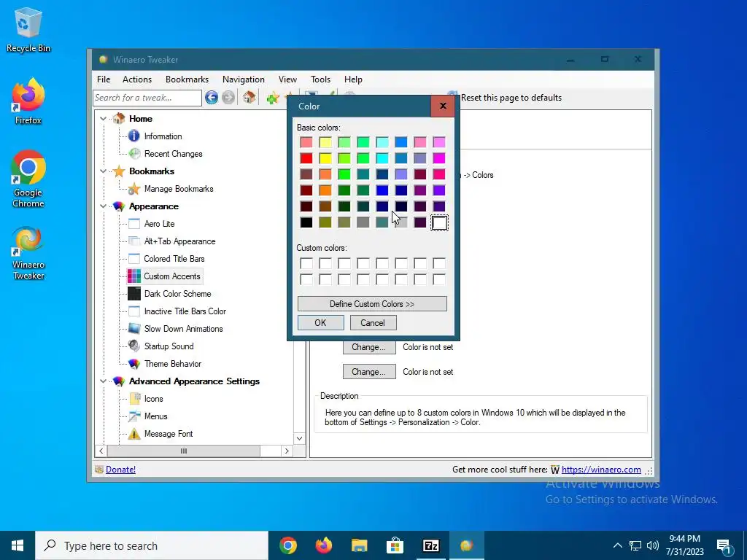Click the Startup Sound speaker icon

(134, 346)
